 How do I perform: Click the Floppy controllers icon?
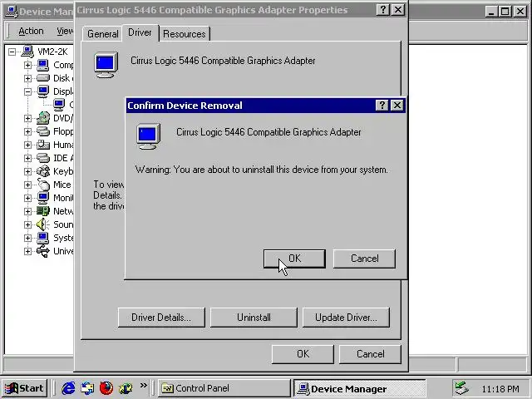coord(43,131)
